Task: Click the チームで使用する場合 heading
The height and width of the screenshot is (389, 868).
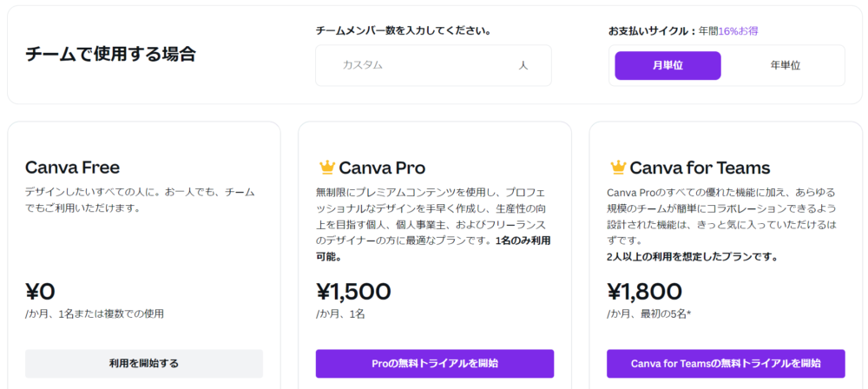Action: pyautogui.click(x=110, y=55)
